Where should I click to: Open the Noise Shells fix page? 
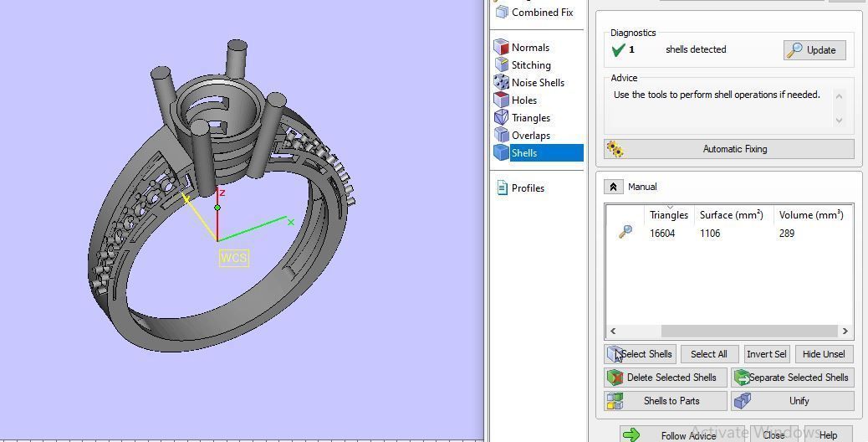point(529,83)
